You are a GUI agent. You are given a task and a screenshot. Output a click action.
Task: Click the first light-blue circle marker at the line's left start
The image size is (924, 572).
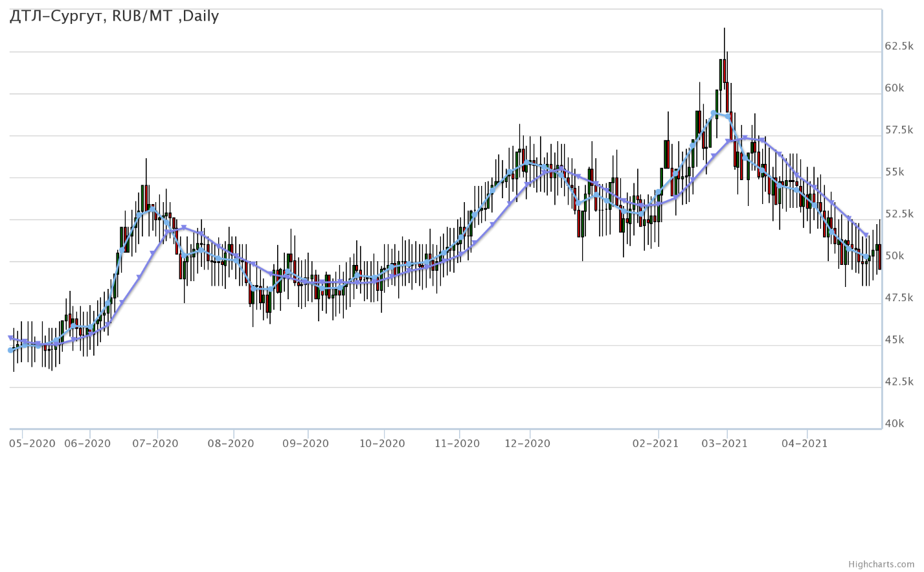tap(10, 350)
